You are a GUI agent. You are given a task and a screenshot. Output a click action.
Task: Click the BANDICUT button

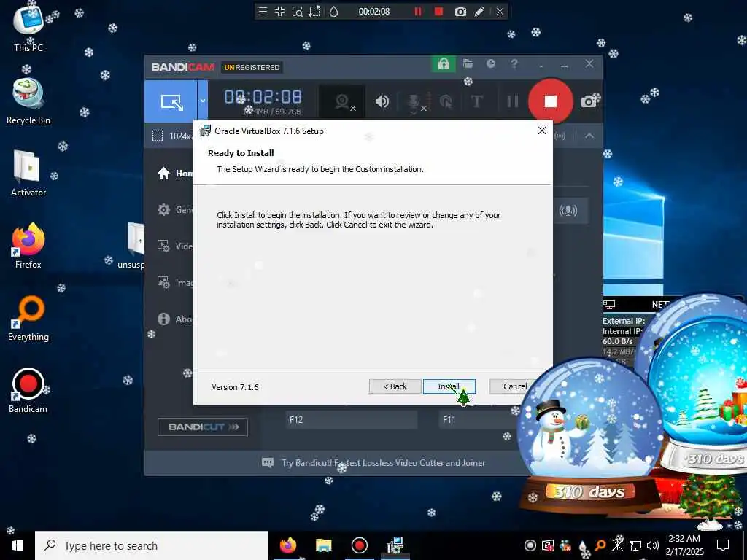[x=203, y=427]
